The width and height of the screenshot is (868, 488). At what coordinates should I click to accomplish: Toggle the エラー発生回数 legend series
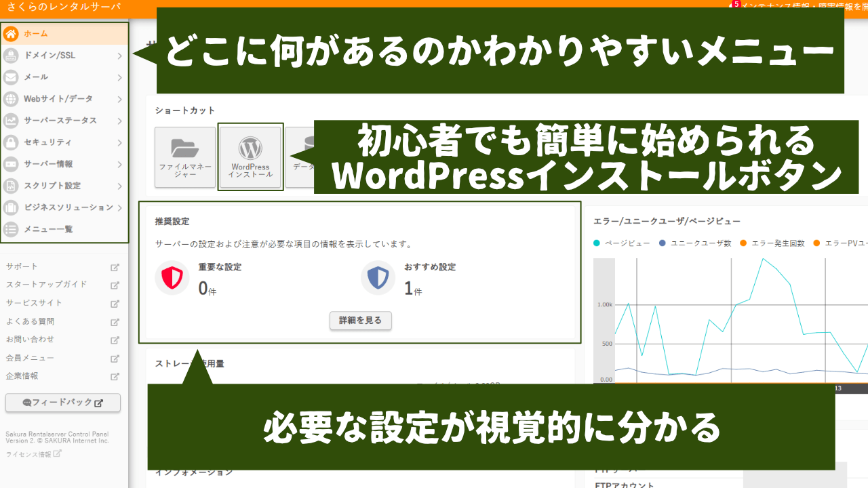(772, 243)
